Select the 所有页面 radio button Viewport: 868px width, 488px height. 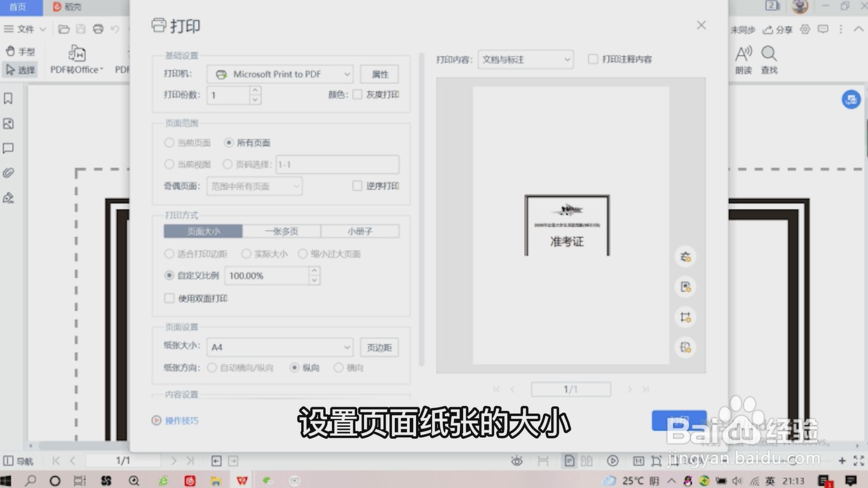pos(229,142)
